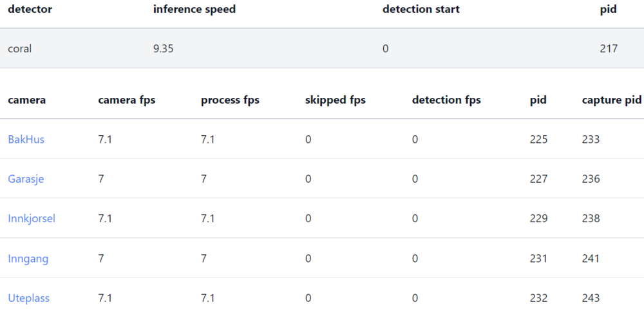Open the Uteplass camera link

tap(28, 299)
